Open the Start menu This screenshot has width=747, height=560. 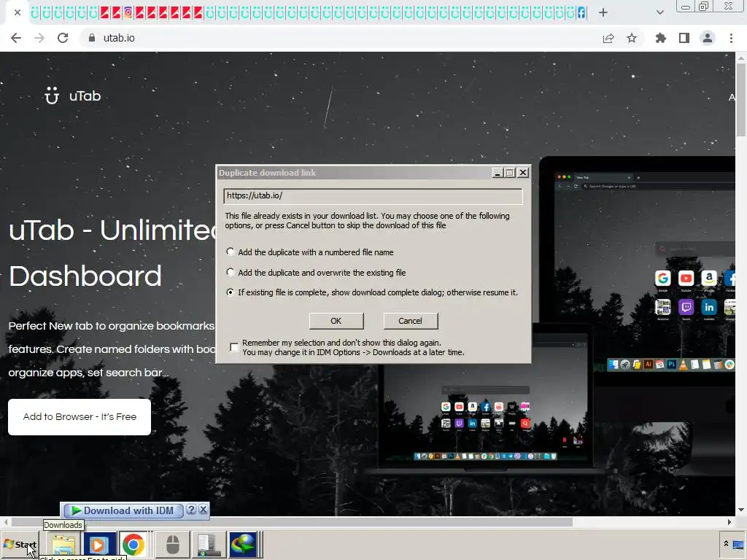20,544
